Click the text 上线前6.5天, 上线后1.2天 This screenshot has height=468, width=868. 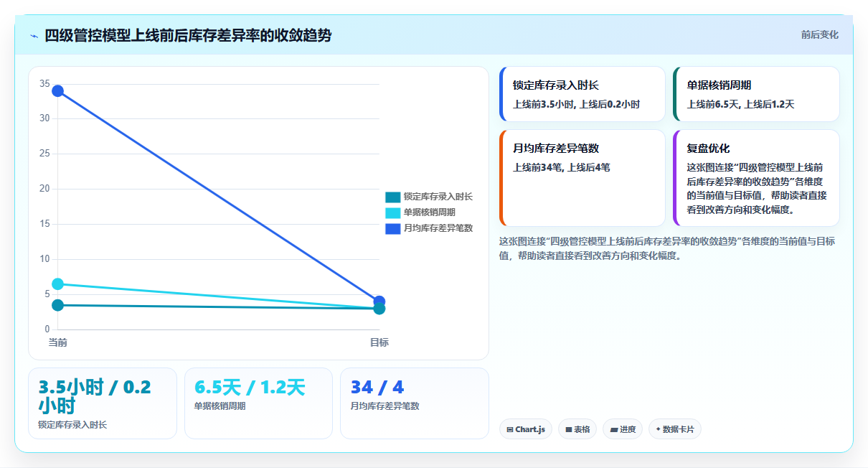[x=740, y=104]
